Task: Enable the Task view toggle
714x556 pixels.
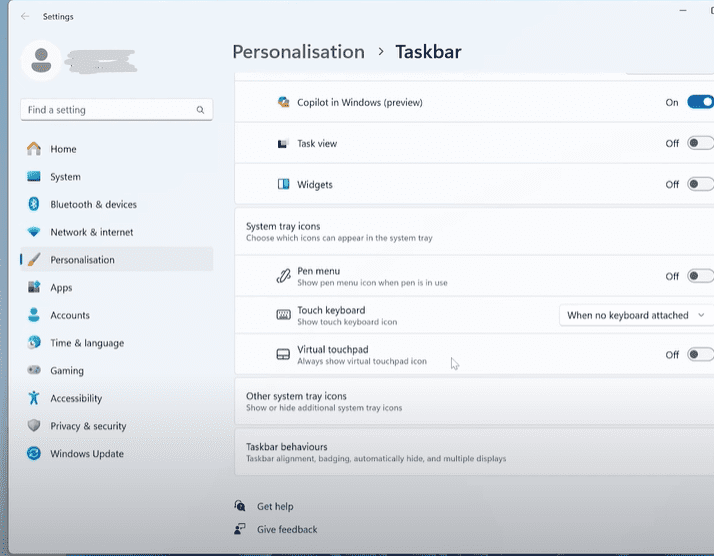Action: (x=700, y=143)
